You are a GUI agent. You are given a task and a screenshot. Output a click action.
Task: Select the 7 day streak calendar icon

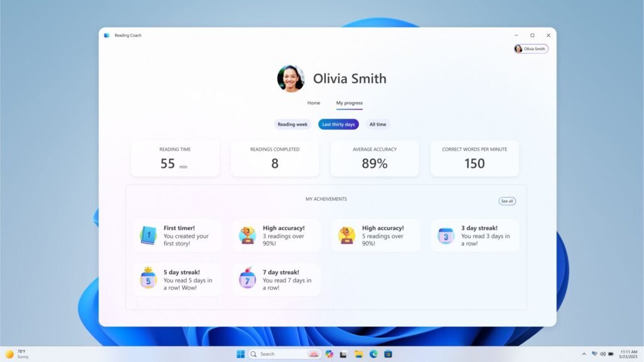(x=247, y=278)
